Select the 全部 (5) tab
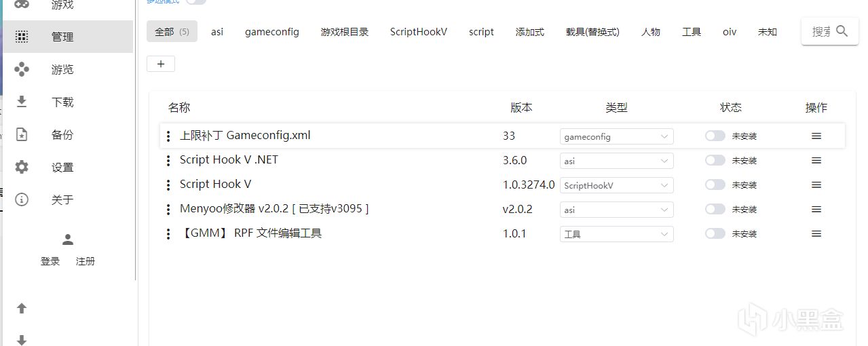This screenshot has width=868, height=346. pos(172,31)
